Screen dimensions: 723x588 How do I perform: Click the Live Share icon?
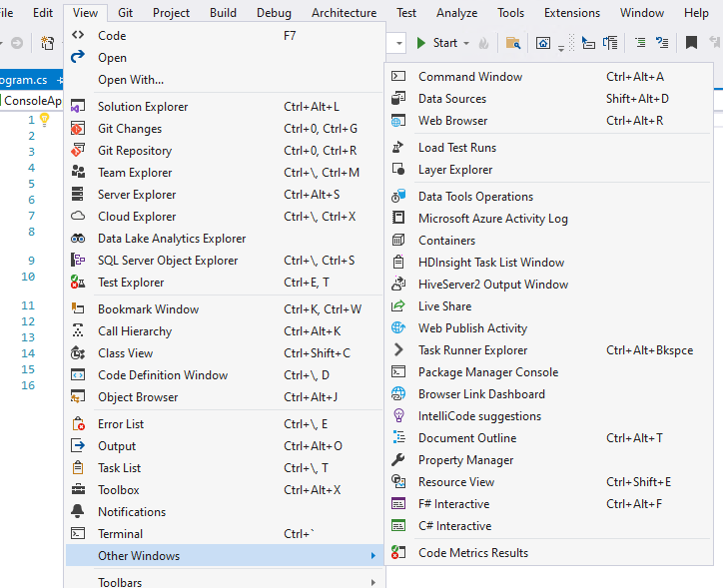pyautogui.click(x=398, y=306)
